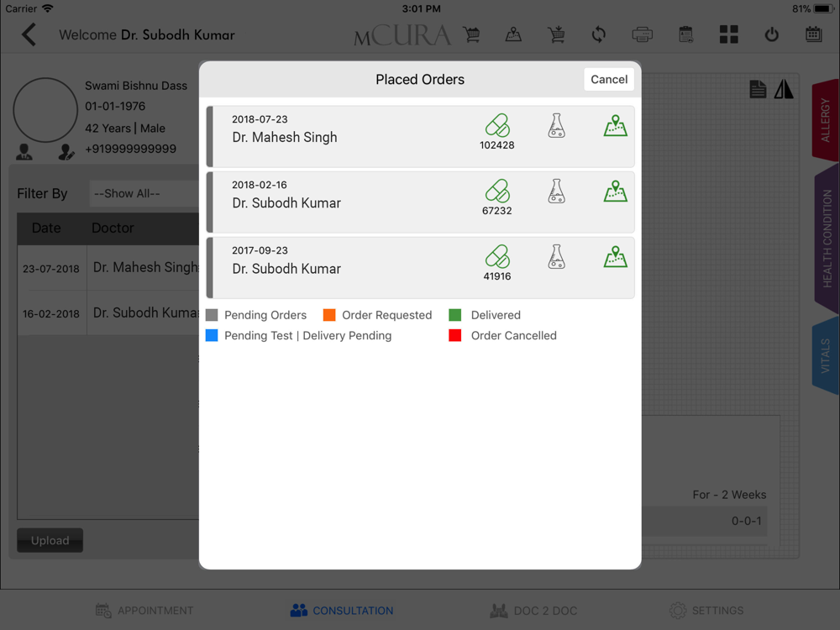Tap the printer icon in toolbar
This screenshot has width=840, height=630.
pyautogui.click(x=642, y=34)
